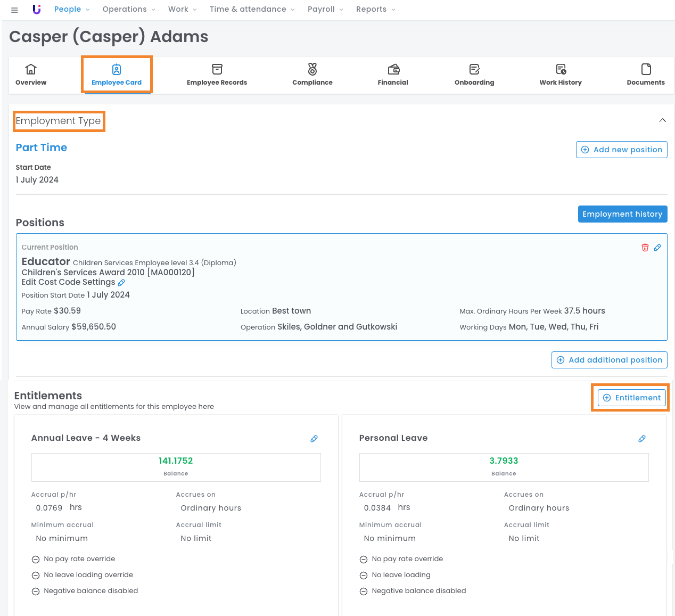Switch to the Employee Records tab

point(217,75)
